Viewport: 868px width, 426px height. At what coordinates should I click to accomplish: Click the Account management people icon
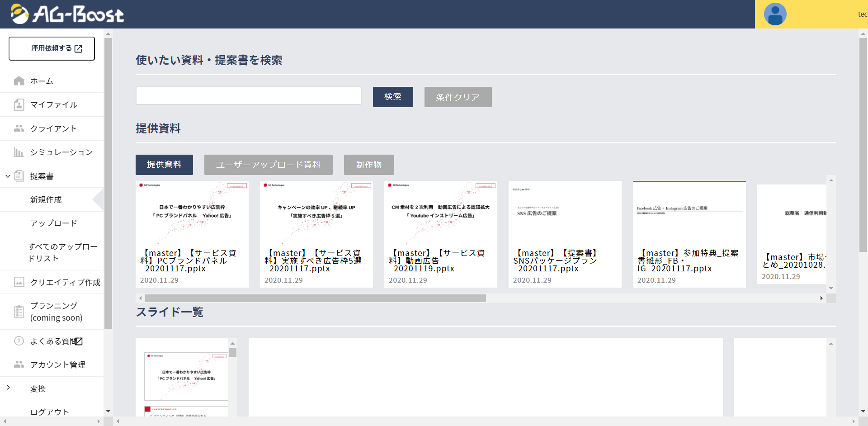coord(19,364)
